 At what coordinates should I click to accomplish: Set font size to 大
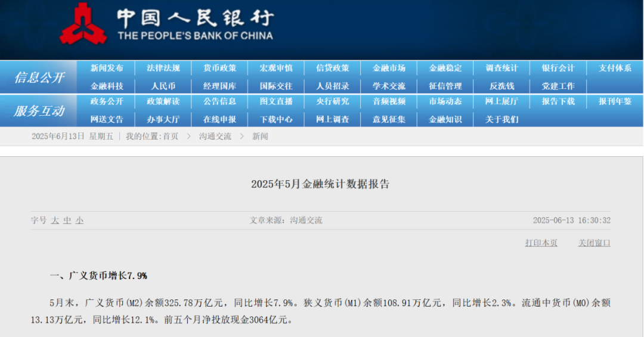point(55,221)
